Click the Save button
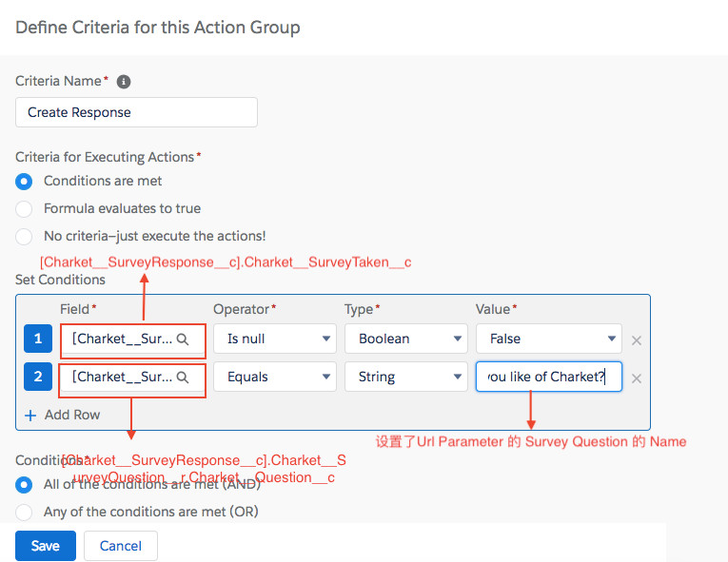 [x=45, y=546]
